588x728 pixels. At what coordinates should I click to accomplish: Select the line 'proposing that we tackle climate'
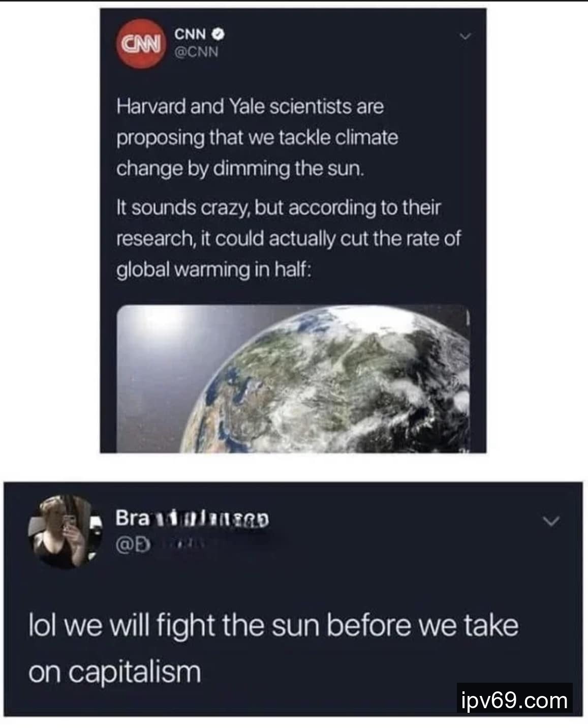257,138
